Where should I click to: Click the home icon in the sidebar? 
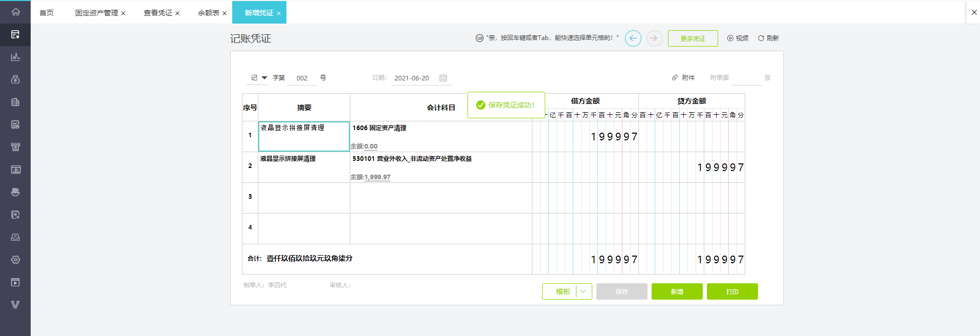pyautogui.click(x=15, y=12)
